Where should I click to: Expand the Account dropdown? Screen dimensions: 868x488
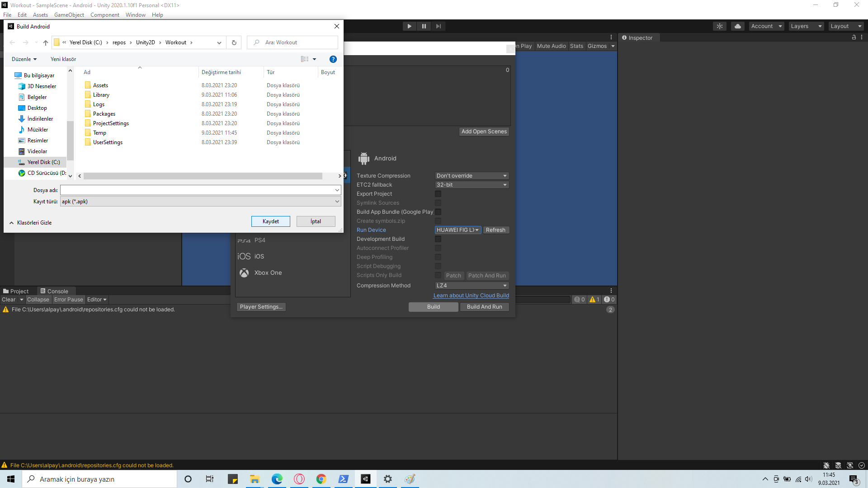[767, 26]
